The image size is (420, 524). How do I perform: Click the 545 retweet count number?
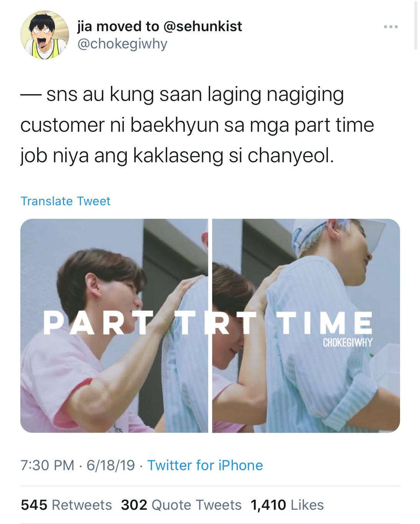pyautogui.click(x=34, y=505)
